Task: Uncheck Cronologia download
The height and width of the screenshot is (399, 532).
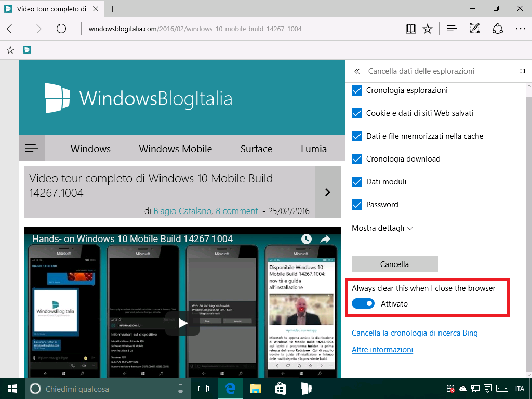Action: 357,159
